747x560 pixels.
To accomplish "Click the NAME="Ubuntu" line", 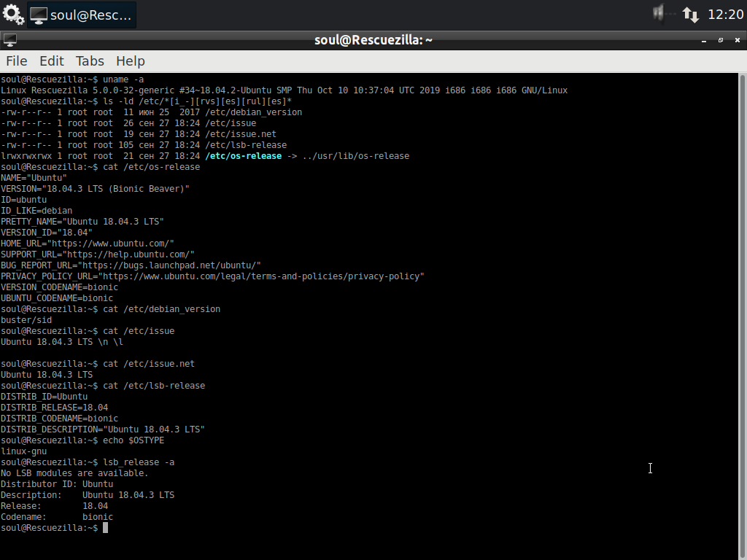I will pos(34,178).
